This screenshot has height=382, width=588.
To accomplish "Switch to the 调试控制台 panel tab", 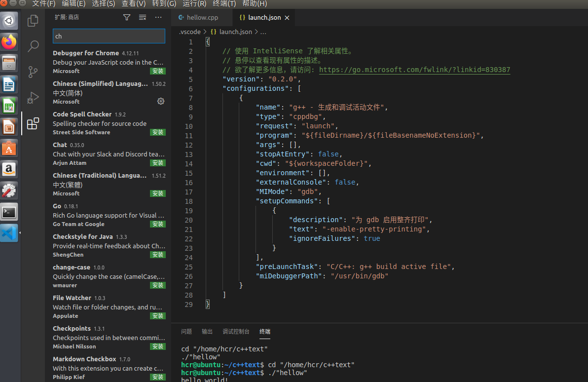I will pyautogui.click(x=236, y=332).
